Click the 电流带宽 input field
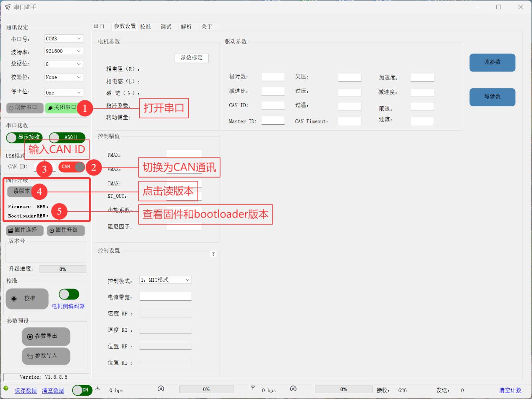This screenshot has height=399, width=532. pos(165,297)
